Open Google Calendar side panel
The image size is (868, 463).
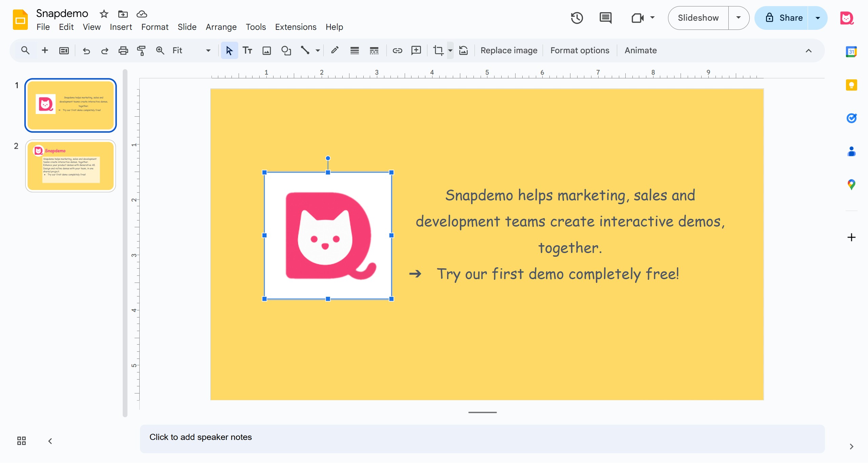[851, 52]
